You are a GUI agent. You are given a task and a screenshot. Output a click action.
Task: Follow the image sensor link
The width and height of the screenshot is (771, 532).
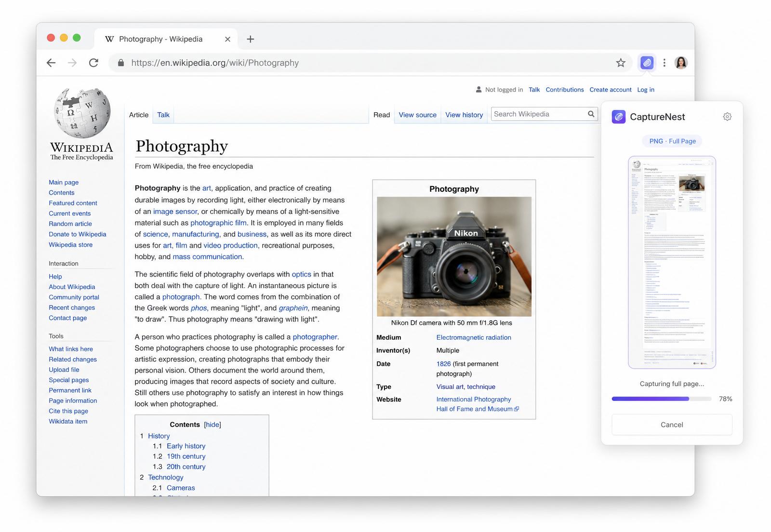click(x=175, y=212)
